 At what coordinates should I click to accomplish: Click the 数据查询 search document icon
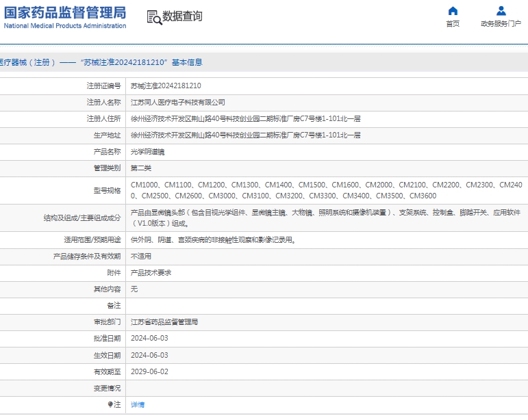click(154, 18)
